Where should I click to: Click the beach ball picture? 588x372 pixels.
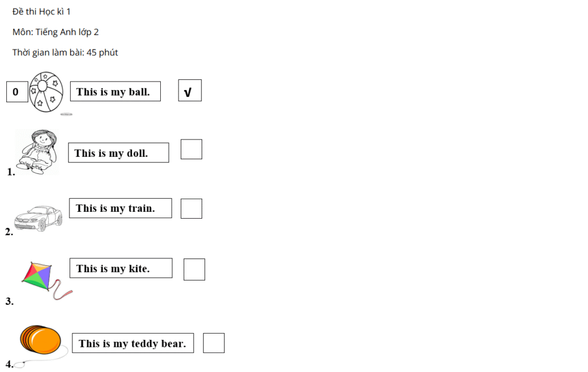coord(46,92)
